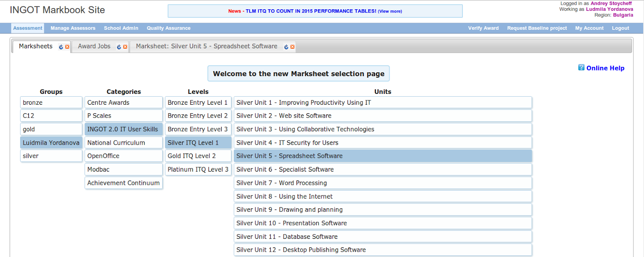This screenshot has height=257, width=644.
Task: View more of the TLM ITQ news
Action: point(390,11)
